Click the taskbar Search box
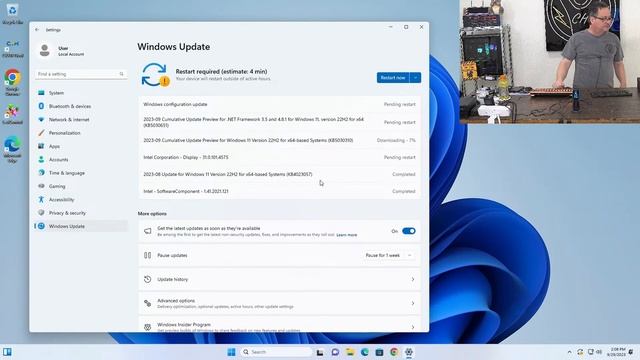Viewport: 640px width, 360px height. 276,352
